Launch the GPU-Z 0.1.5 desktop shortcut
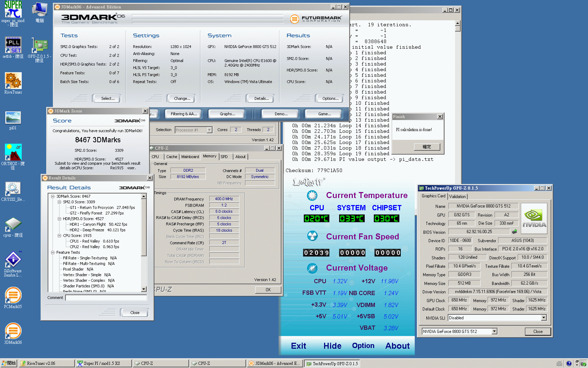Image resolution: width=588 pixels, height=368 pixels. coord(40,50)
